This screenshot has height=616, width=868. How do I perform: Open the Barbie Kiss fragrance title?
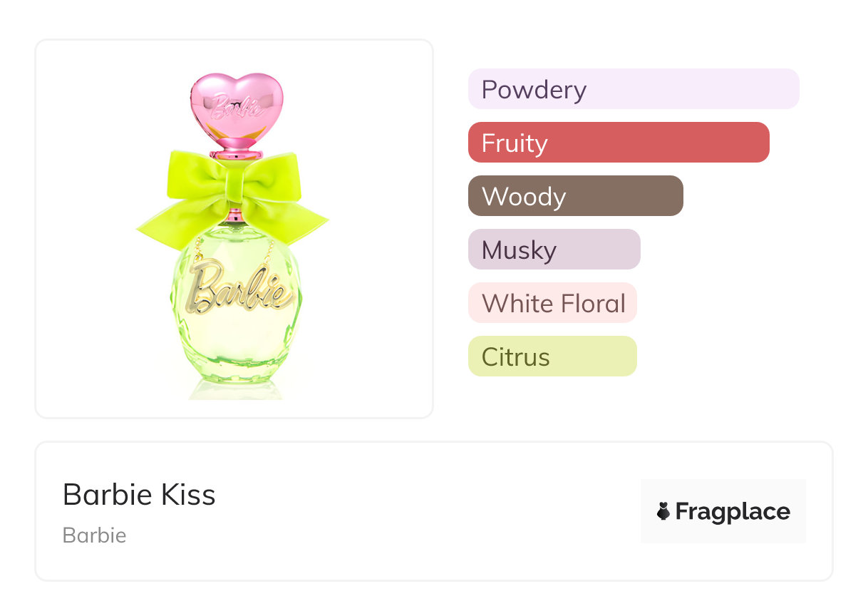click(139, 494)
